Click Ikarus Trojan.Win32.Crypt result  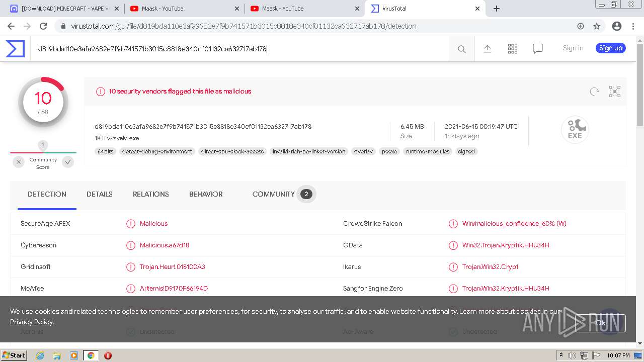(x=490, y=267)
